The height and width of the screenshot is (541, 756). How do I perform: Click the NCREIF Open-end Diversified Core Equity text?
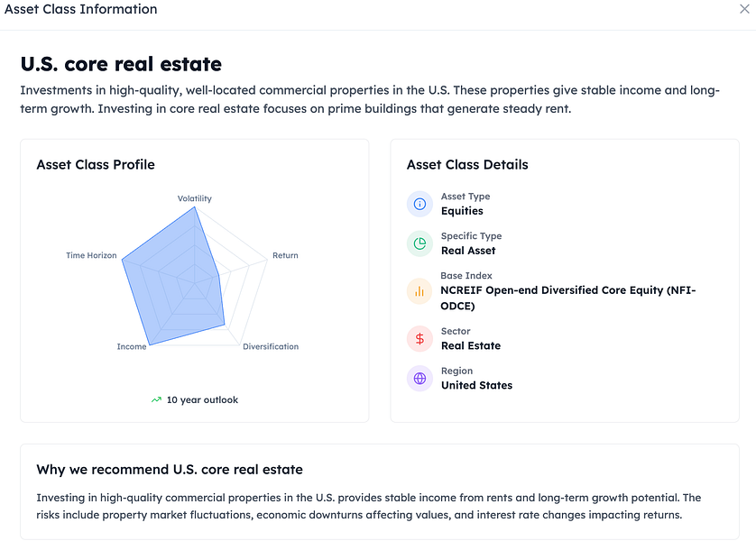[568, 290]
